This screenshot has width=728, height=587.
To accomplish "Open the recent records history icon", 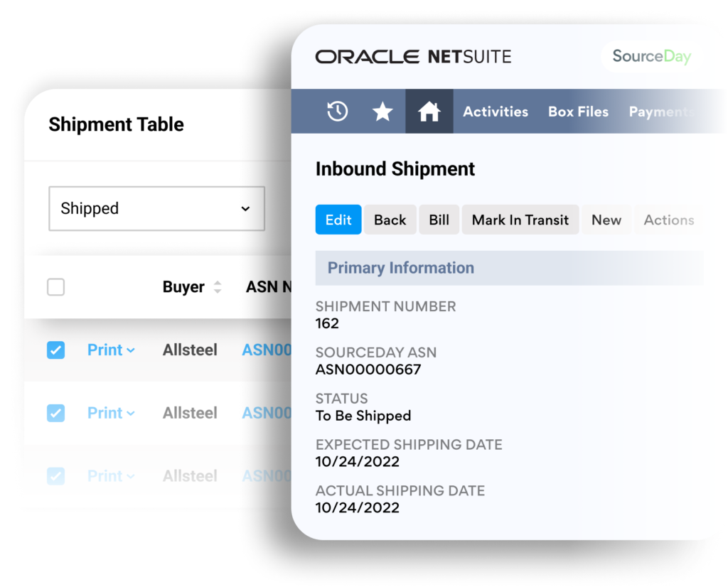I will pyautogui.click(x=338, y=112).
